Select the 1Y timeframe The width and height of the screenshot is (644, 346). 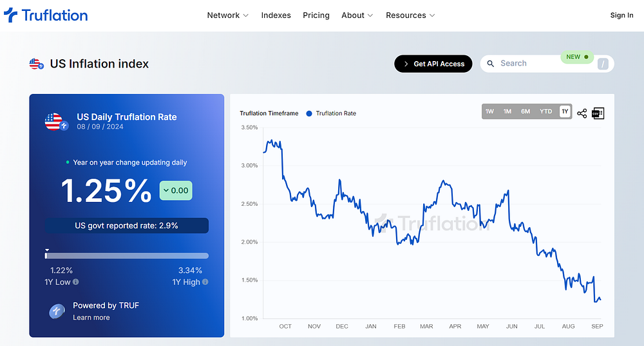tap(565, 111)
